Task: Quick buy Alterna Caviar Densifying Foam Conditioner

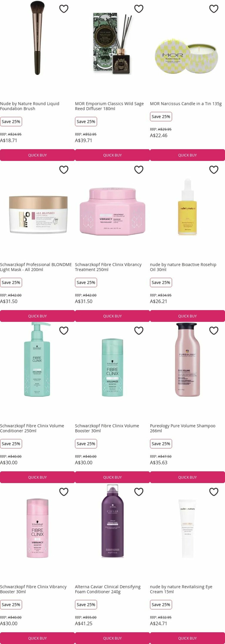Action: 112,638
